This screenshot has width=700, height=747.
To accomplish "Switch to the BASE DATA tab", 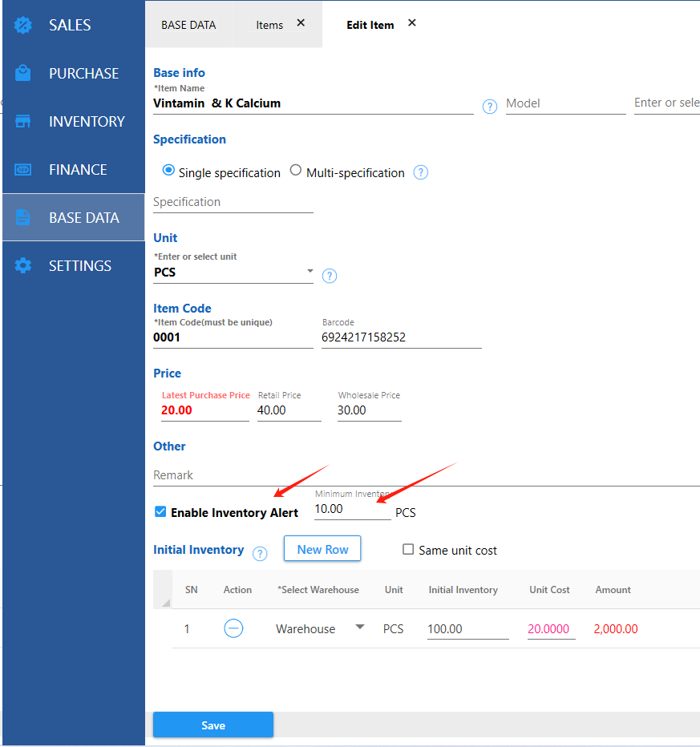I will coord(188,25).
